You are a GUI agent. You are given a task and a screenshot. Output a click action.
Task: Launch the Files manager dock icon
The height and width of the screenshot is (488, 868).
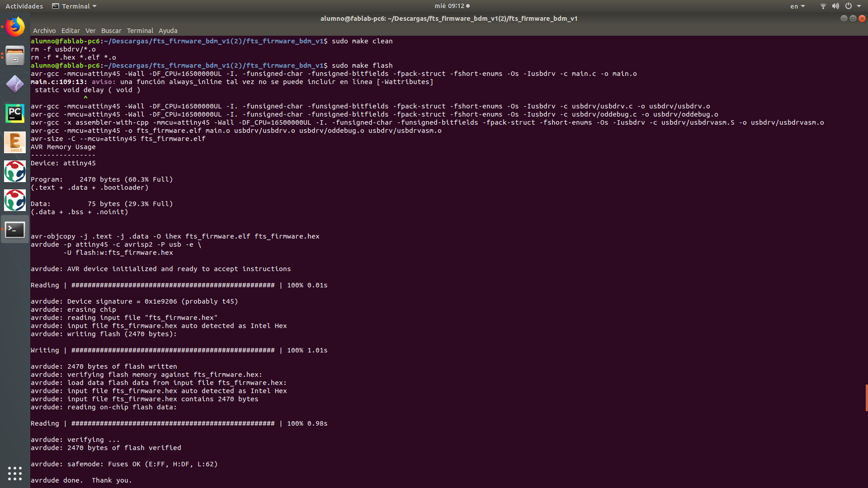[x=15, y=56]
